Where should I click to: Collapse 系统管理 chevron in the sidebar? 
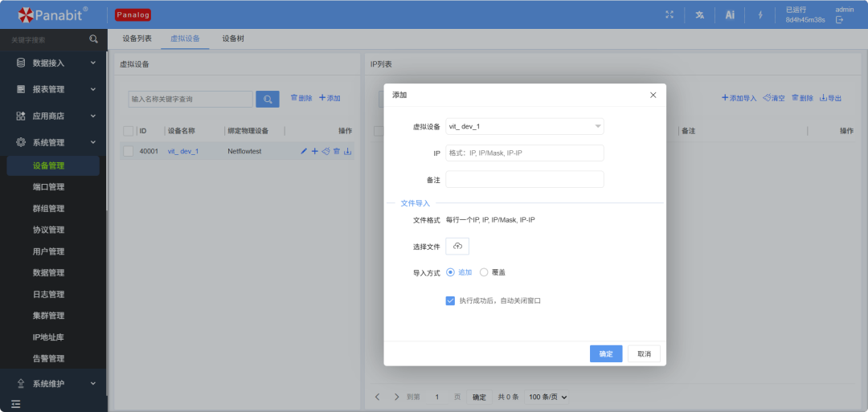[93, 142]
